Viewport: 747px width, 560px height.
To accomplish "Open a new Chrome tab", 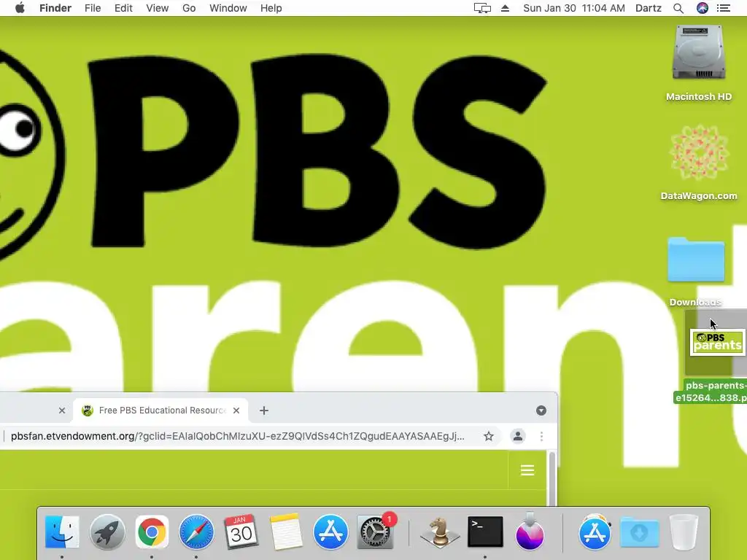I will [x=264, y=411].
